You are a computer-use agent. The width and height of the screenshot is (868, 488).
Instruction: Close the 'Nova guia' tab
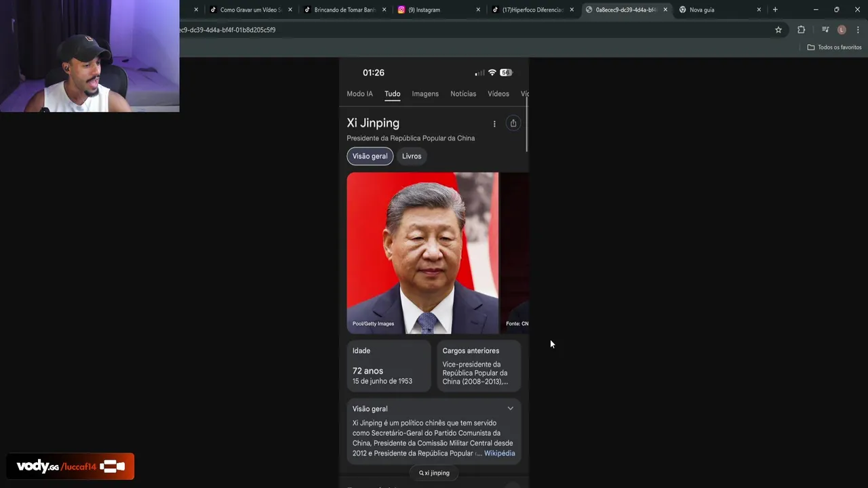click(759, 9)
